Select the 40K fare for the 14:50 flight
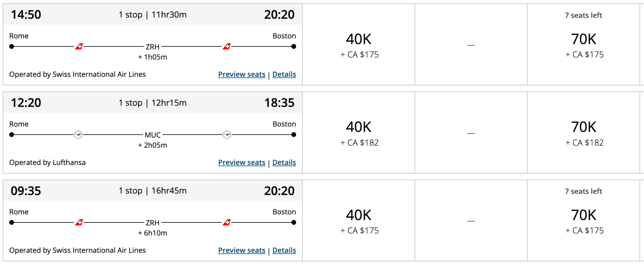644x265 pixels. 359,45
